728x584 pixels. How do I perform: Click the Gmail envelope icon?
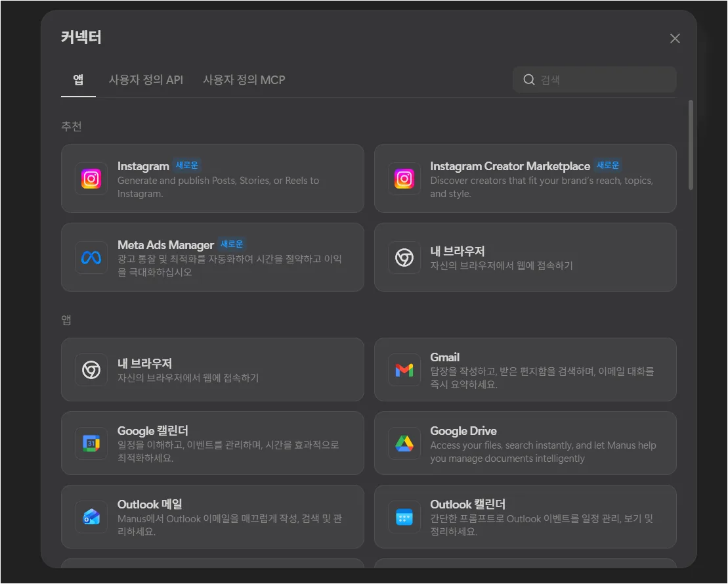point(404,371)
